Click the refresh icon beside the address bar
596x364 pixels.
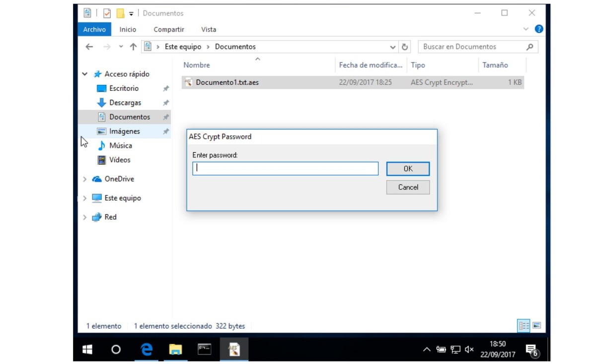405,46
